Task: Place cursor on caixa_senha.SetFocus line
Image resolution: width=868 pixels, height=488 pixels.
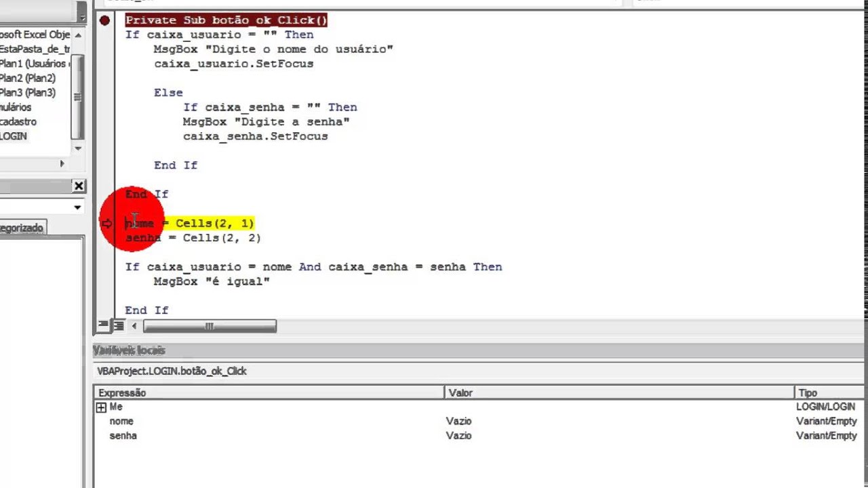Action: pyautogui.click(x=256, y=136)
